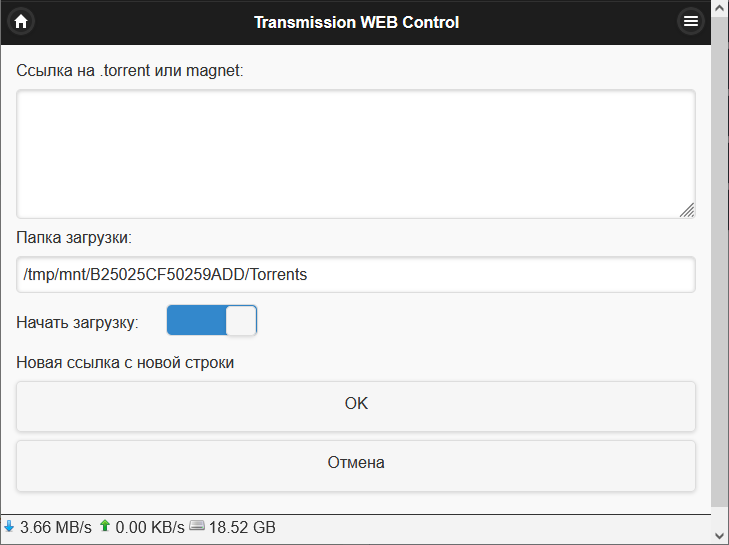The height and width of the screenshot is (545, 729).
Task: Click the "Начать загрузку" label text
Action: pyautogui.click(x=78, y=322)
